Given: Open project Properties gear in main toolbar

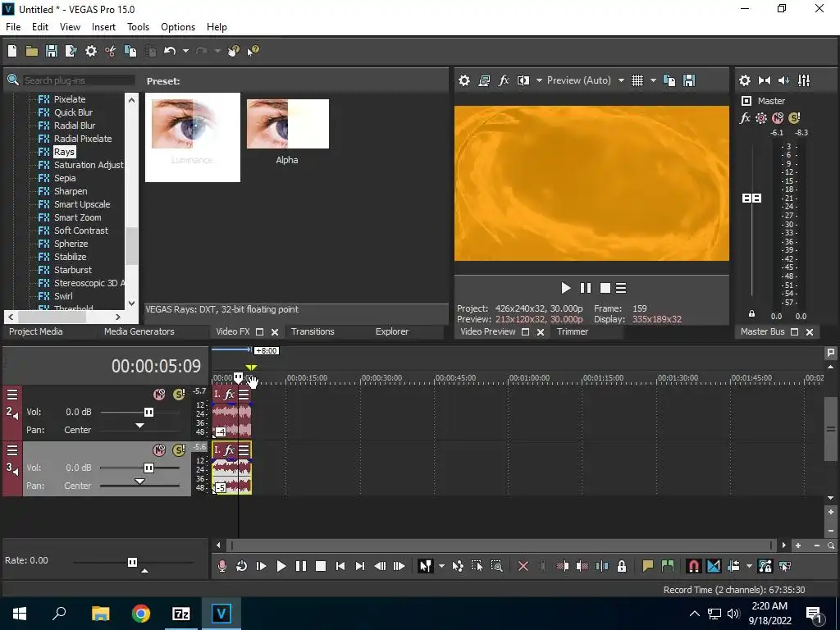Looking at the screenshot, I should click(x=91, y=51).
